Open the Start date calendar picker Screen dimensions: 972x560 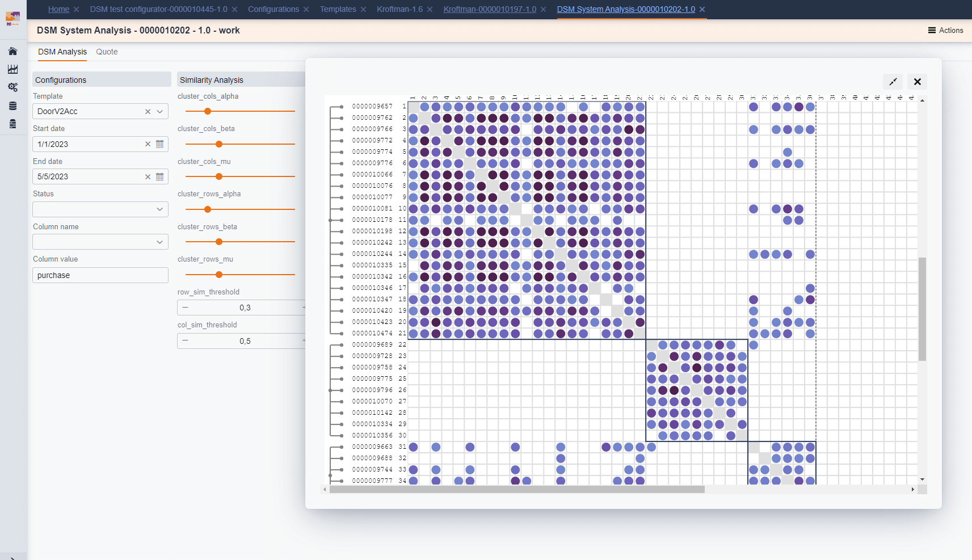coord(160,144)
